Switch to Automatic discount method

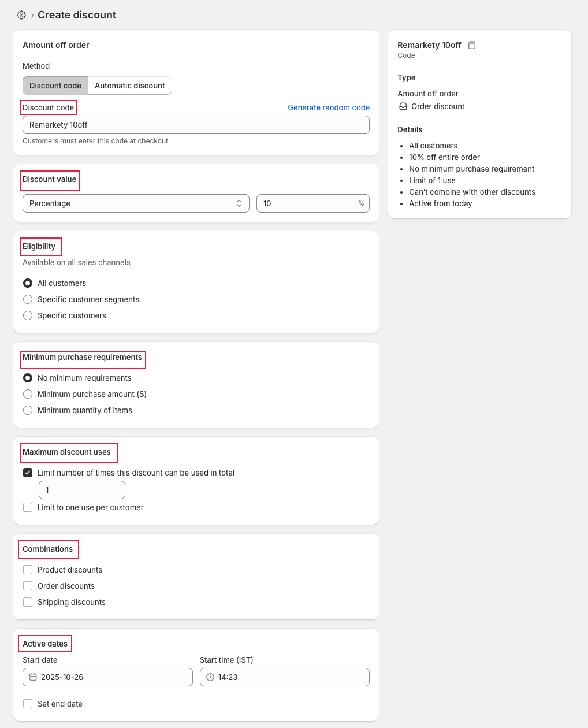point(130,86)
